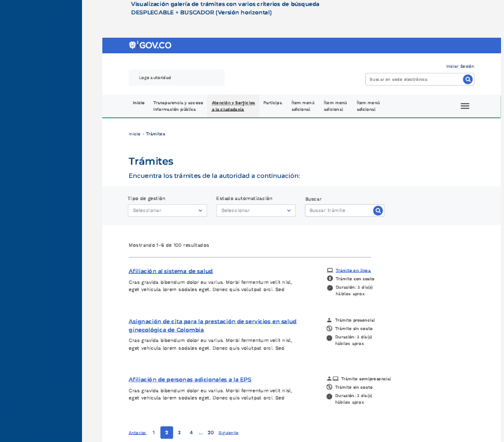This screenshot has width=504, height=442.
Task: Go to page 3 in pagination
Action: [179, 432]
